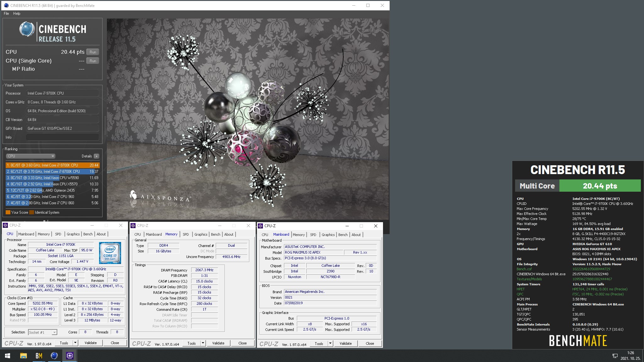644x362 pixels.
Task: Switch to Mainboard tab in CPU-Z CPU window
Action: coord(26,234)
